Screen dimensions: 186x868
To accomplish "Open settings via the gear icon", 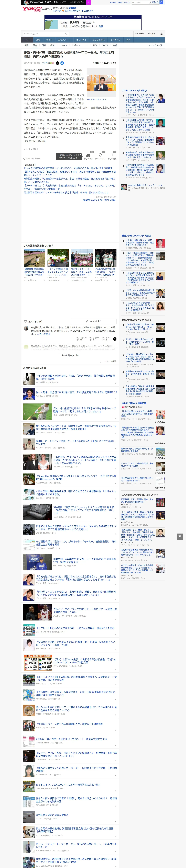I will [x=161, y=34].
